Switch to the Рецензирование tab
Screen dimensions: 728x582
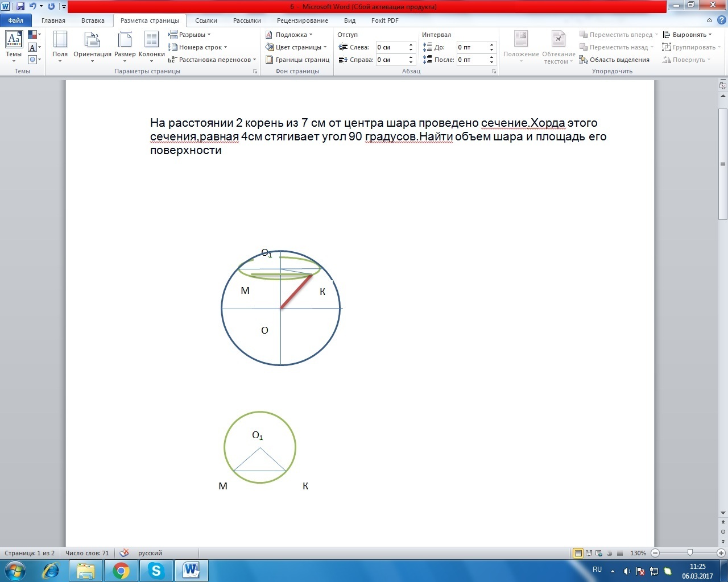coord(303,20)
